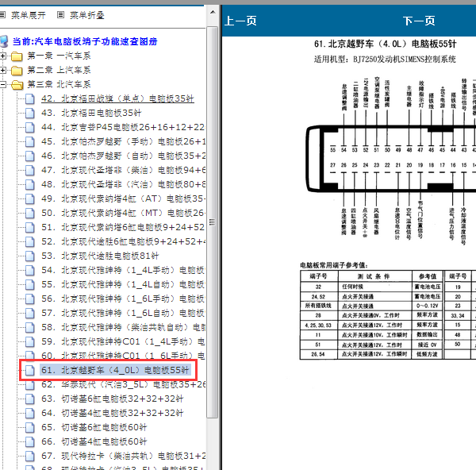Open item 47 北京现代圣塔菲（柴油）
The height and width of the screenshot is (470, 476).
pos(123,170)
